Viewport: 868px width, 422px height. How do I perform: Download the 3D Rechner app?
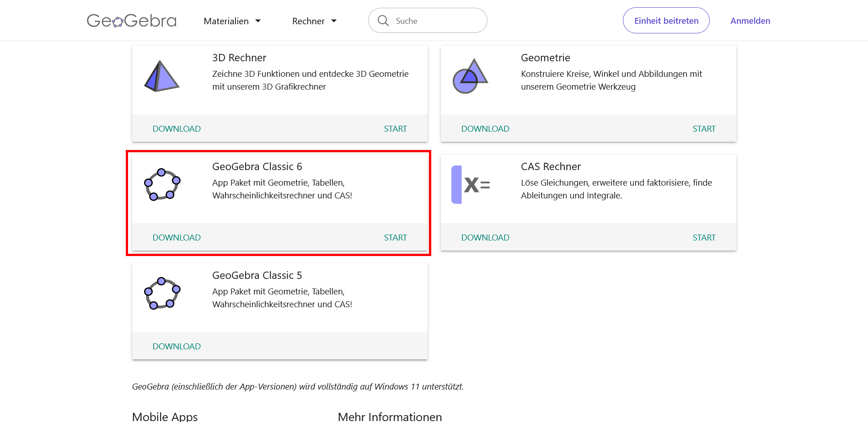177,129
